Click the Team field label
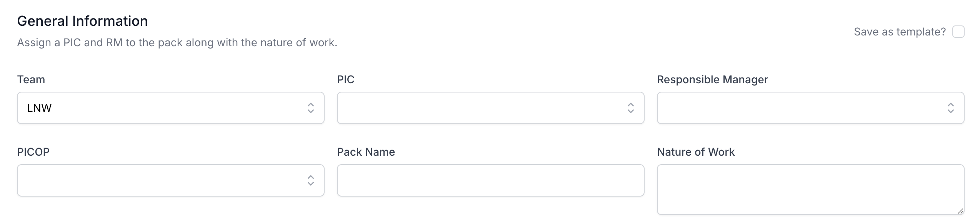This screenshot has width=980, height=222. coord(31,79)
